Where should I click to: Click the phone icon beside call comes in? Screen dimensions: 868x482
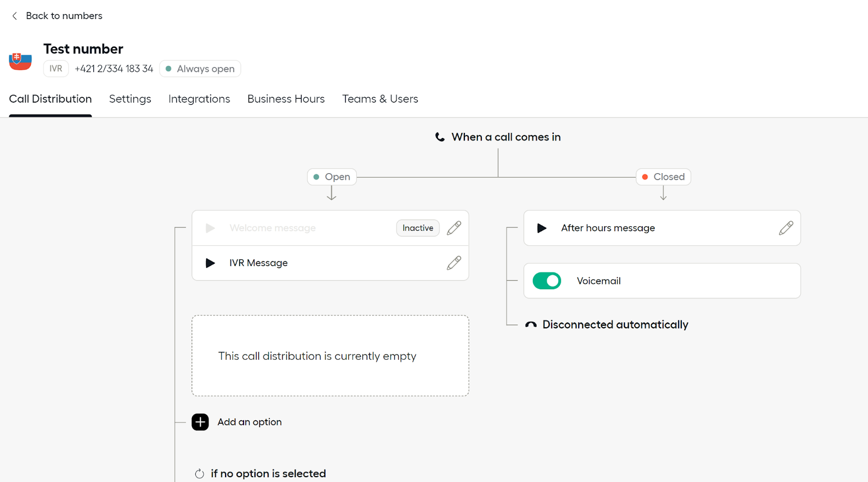coord(440,137)
